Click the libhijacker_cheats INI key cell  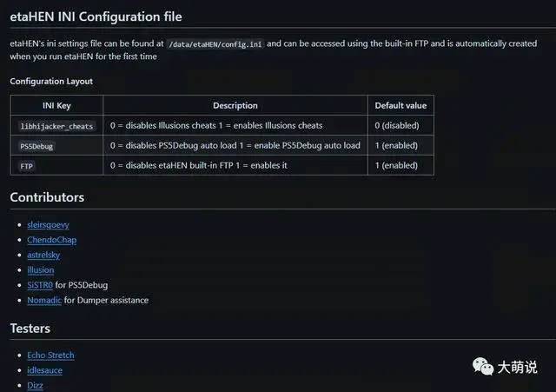click(x=56, y=126)
